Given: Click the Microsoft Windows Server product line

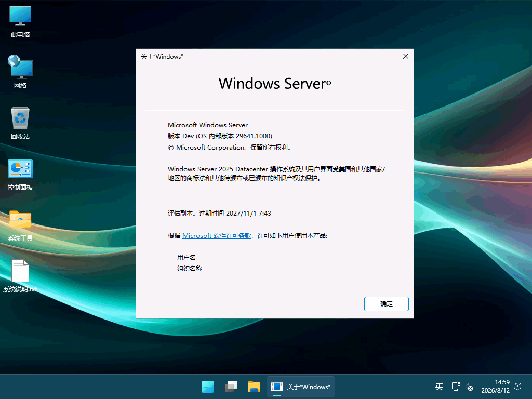Looking at the screenshot, I should click(208, 125).
